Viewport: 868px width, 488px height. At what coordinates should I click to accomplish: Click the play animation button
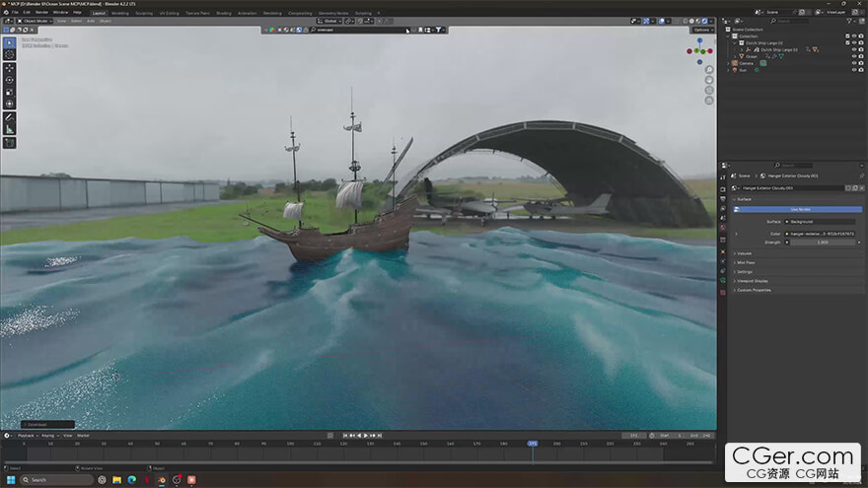coord(366,436)
